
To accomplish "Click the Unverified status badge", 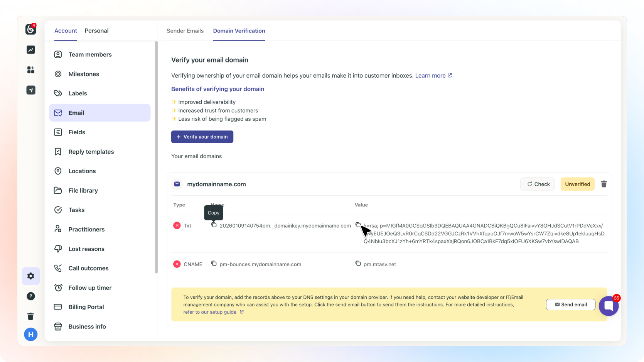I will (x=577, y=184).
